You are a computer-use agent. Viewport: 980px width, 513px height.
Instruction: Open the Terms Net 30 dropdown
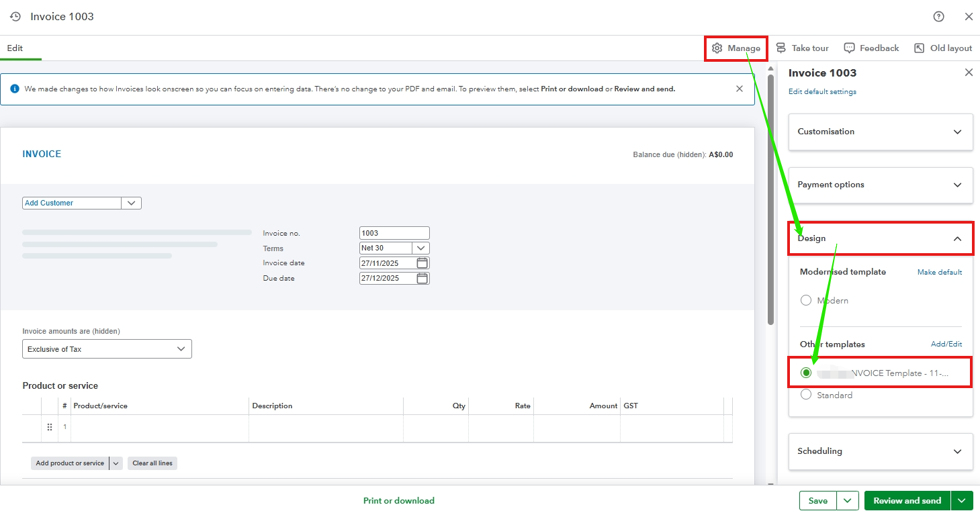(420, 248)
